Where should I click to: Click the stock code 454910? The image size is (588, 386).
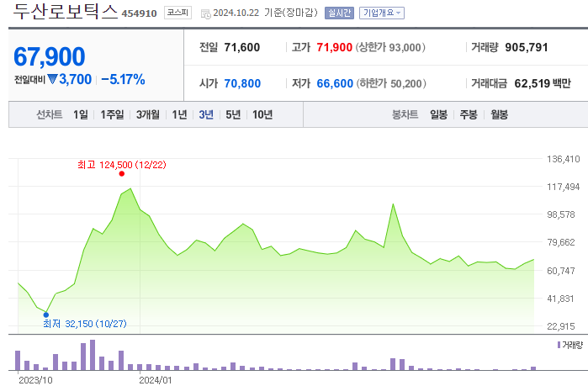point(139,13)
